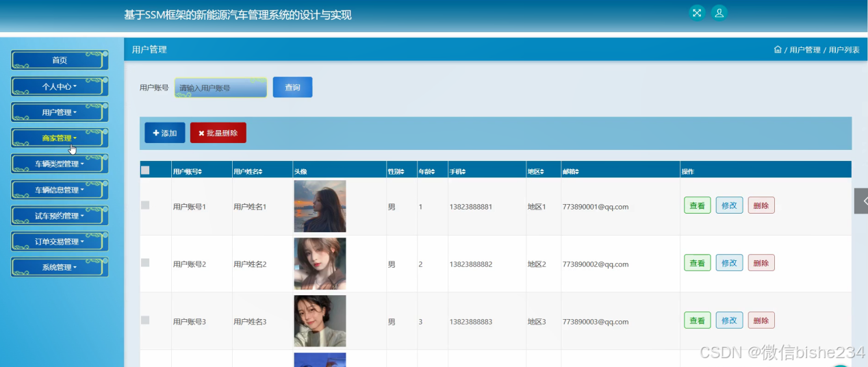Click 用户列表 in breadcrumb

tap(844, 50)
